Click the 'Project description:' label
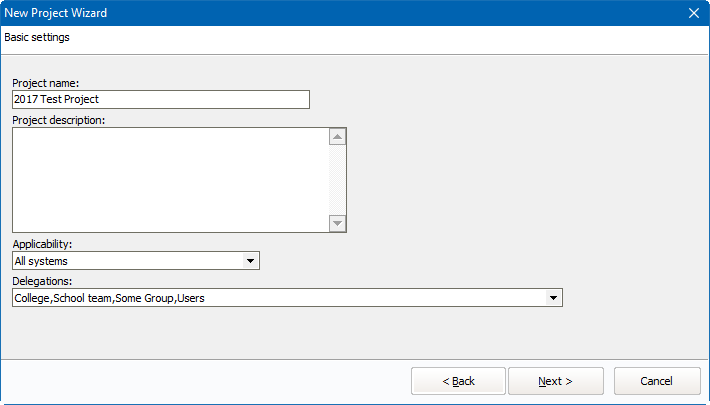 point(59,120)
